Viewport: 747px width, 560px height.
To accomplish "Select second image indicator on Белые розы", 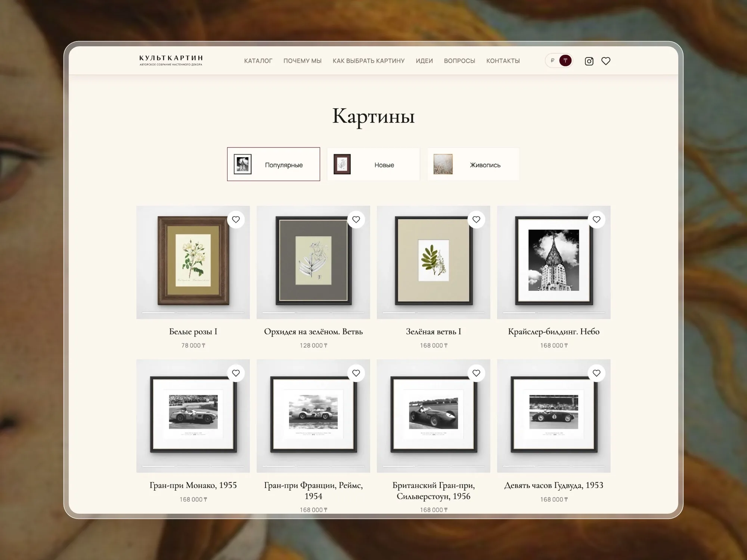I will click(193, 312).
